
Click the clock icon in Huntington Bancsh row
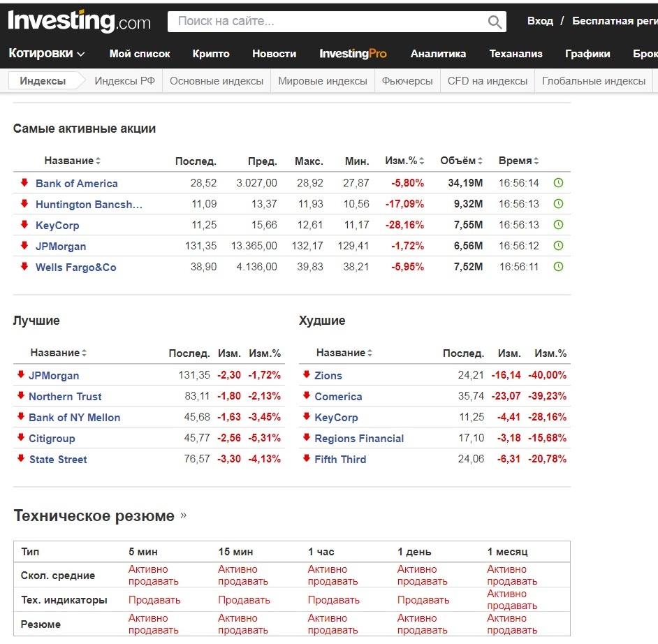coord(558,204)
